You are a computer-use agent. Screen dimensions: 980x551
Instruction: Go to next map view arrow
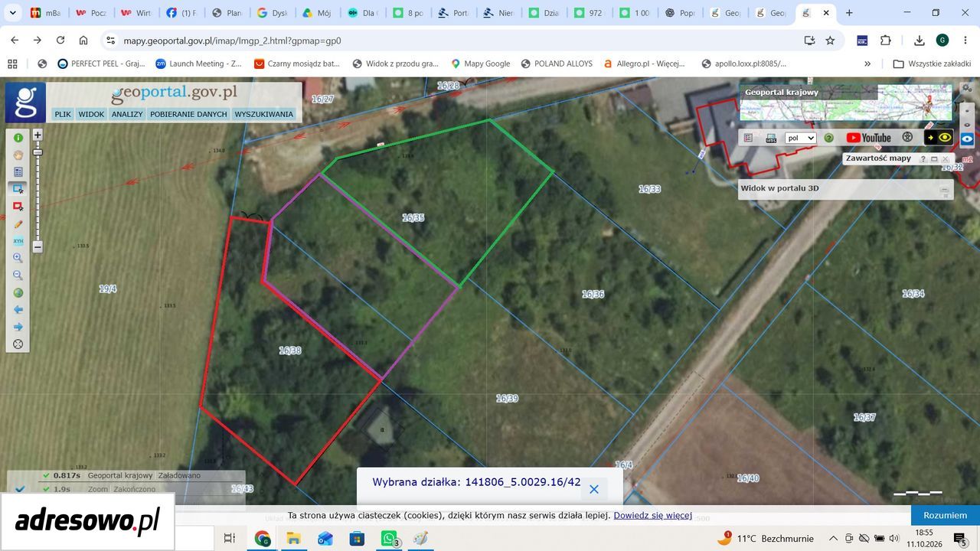click(x=18, y=327)
